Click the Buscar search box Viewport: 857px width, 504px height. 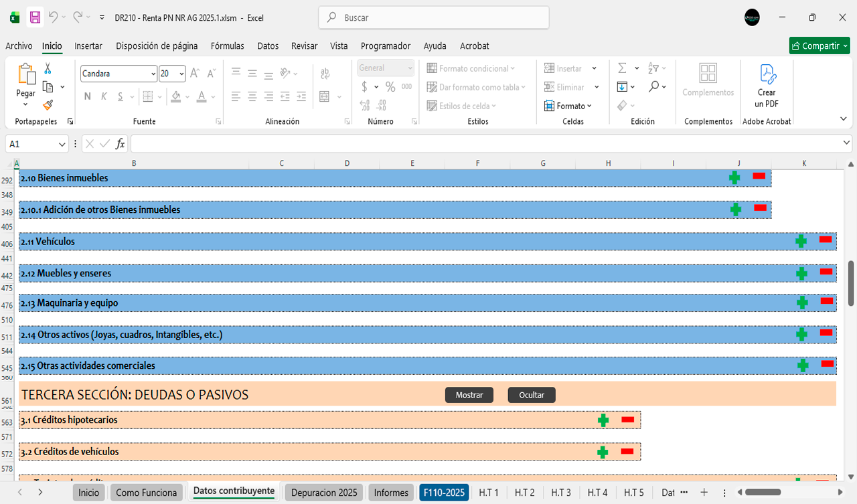[434, 18]
